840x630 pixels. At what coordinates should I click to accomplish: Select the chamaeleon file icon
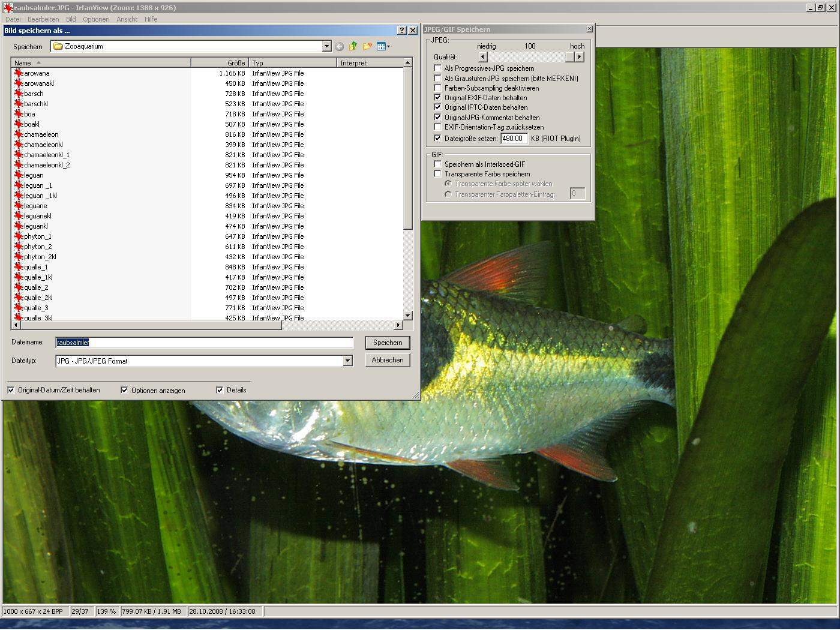coord(18,134)
